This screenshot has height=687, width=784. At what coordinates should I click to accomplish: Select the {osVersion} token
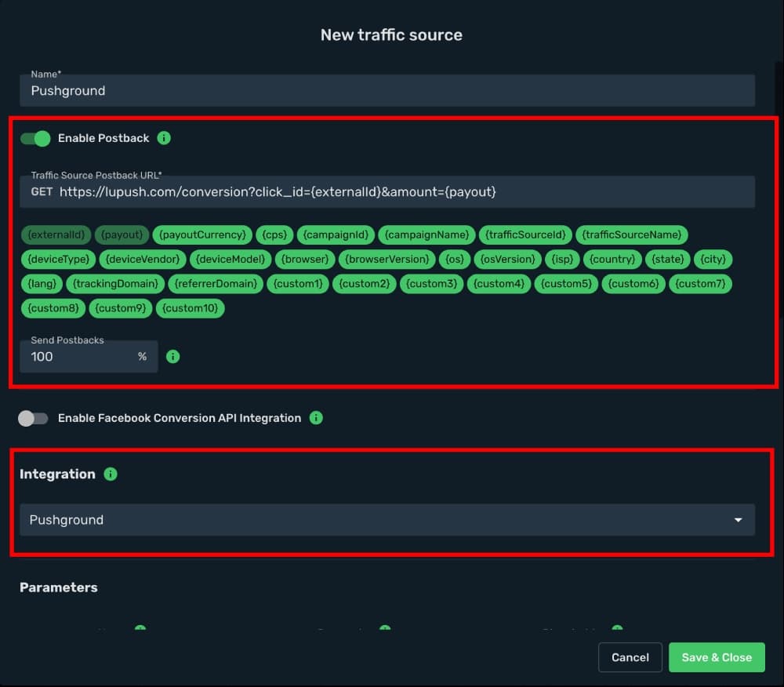point(507,260)
